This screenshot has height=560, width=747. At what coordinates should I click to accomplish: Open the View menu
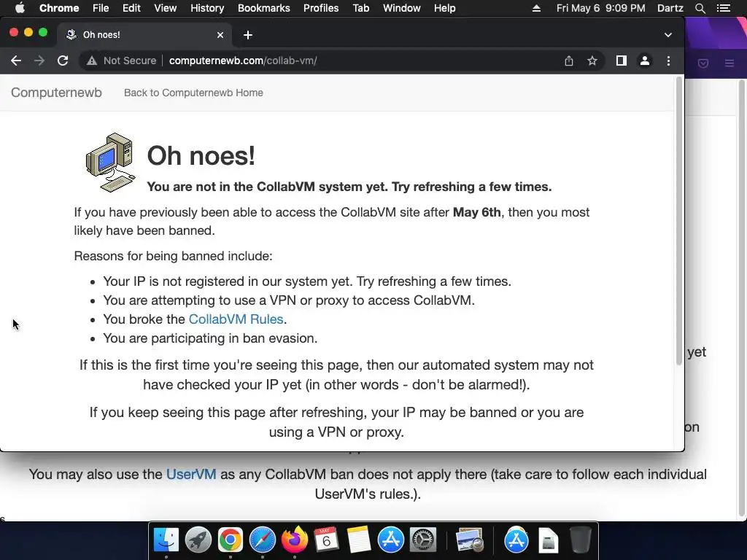coord(166,8)
